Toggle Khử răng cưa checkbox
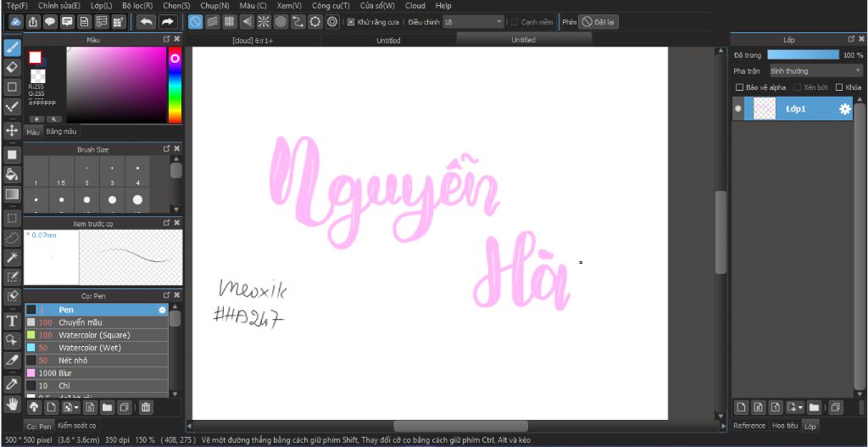Viewport: 868px width, 447px height. (x=350, y=22)
